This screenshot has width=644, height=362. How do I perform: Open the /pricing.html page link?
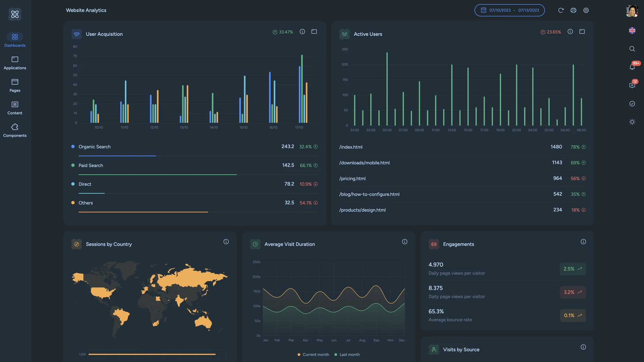352,179
